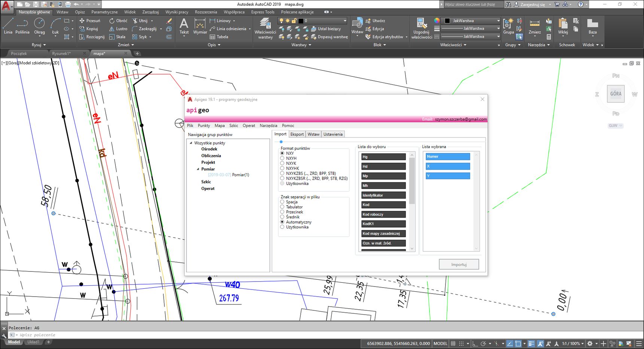Viewport: 644px width, 349px height.
Task: Collapse the Wszystkie punkty tree node
Action: pyautogui.click(x=191, y=143)
